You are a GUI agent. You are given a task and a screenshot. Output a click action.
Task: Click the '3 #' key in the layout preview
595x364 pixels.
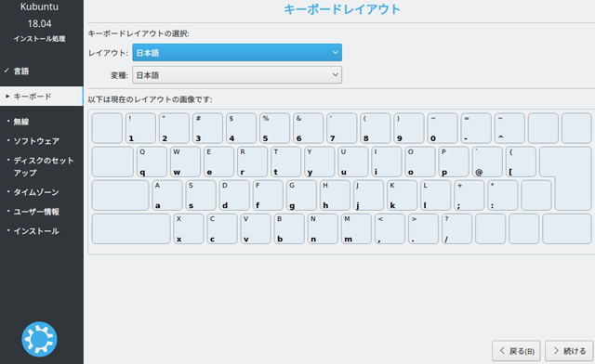click(x=207, y=128)
